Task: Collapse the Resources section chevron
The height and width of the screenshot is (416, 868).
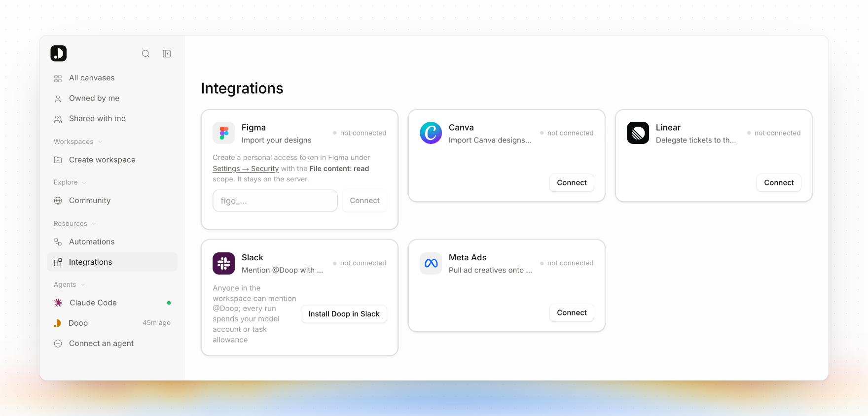Action: tap(94, 224)
